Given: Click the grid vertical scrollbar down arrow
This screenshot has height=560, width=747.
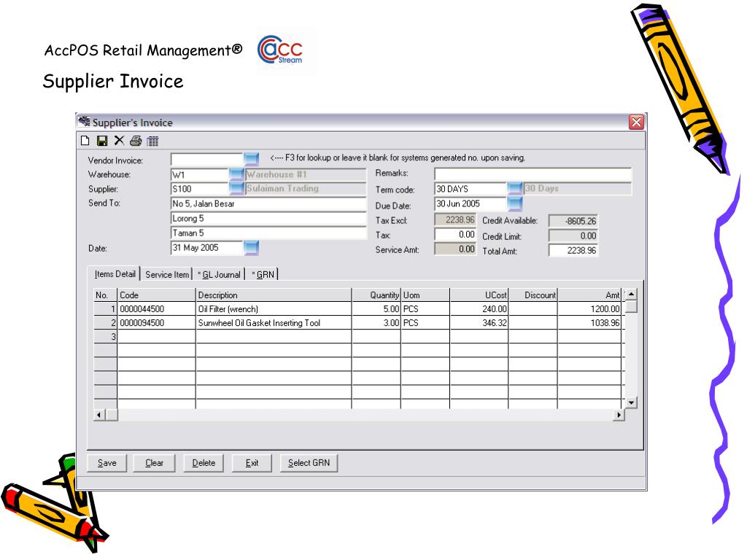Looking at the screenshot, I should coord(631,402).
